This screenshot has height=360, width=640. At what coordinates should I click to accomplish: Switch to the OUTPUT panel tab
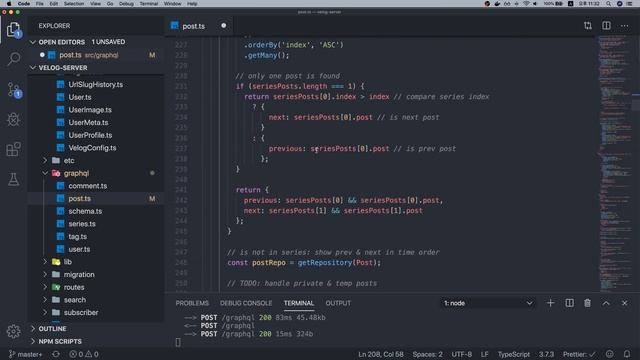tap(338, 303)
